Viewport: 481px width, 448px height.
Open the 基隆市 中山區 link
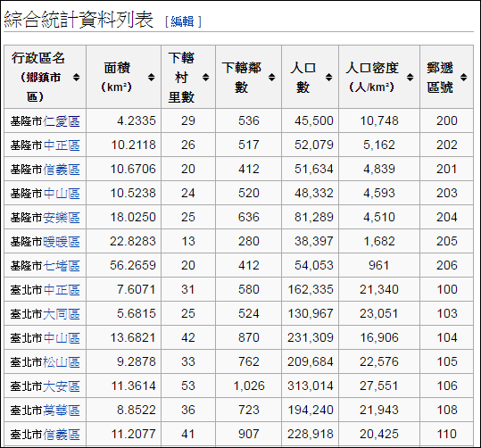[x=62, y=194]
